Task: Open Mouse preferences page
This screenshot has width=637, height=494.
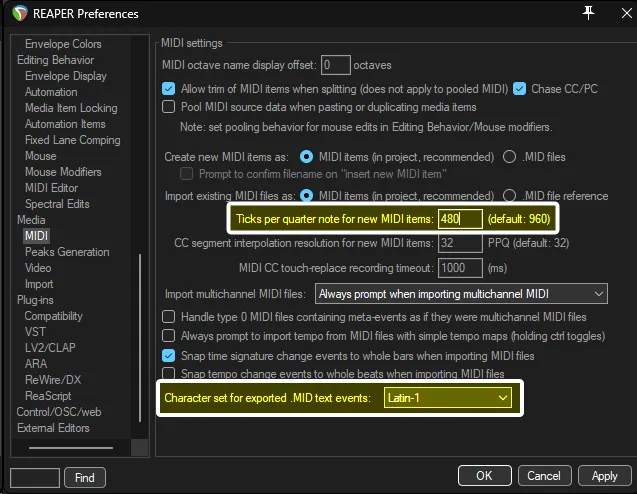Action: tap(41, 156)
